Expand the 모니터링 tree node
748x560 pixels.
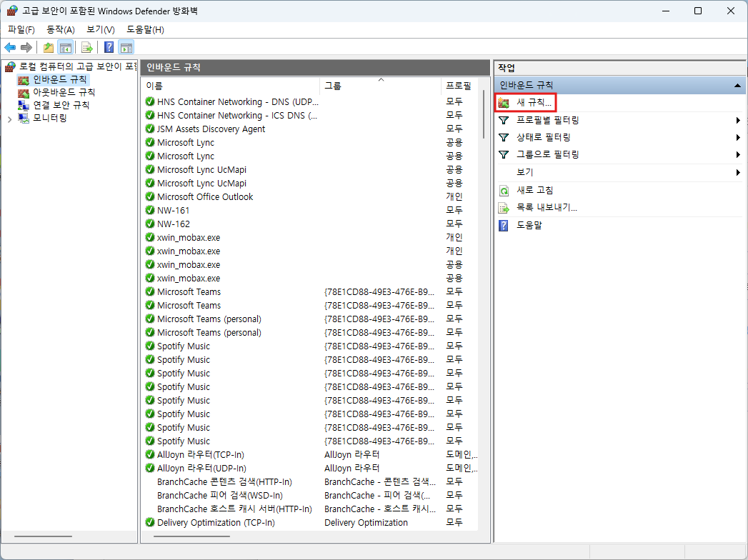pyautogui.click(x=9, y=119)
